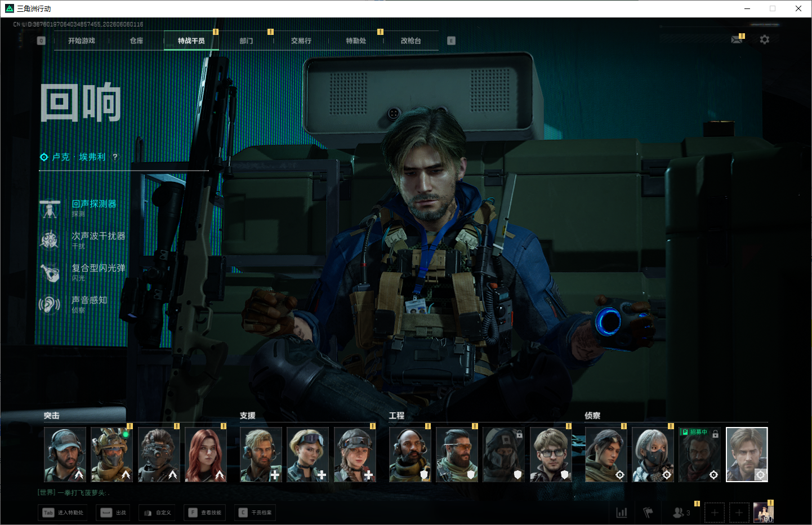Click the question mark beside 卢克·埃弗利

[115, 157]
